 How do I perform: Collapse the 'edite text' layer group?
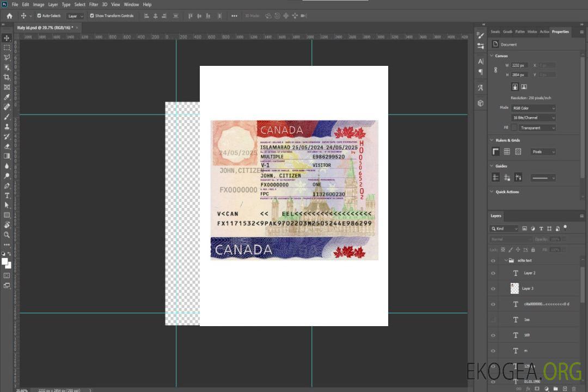(506, 260)
